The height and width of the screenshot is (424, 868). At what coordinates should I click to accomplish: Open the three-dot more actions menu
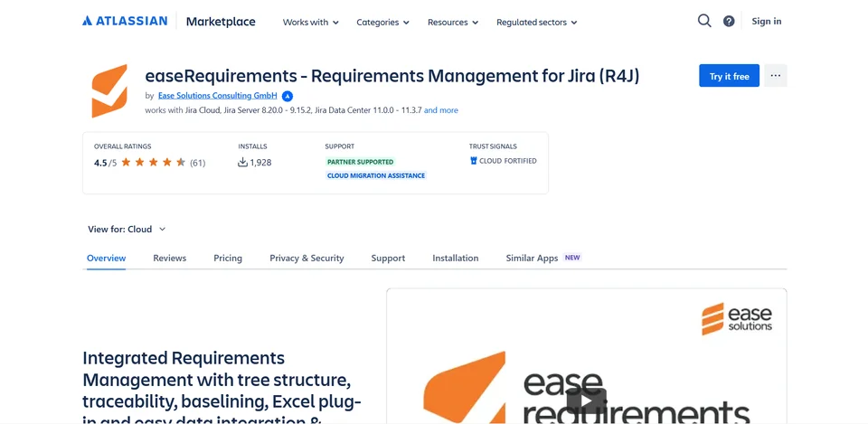click(x=776, y=76)
